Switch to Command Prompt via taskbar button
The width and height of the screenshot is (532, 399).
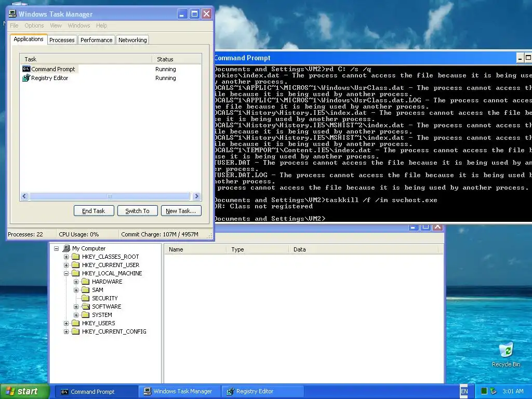pos(96,392)
